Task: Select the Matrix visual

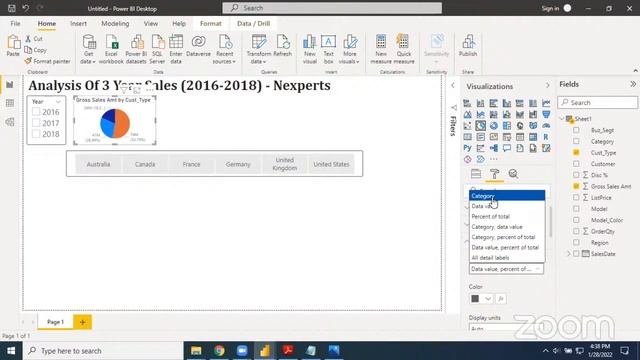Action: 533,137
